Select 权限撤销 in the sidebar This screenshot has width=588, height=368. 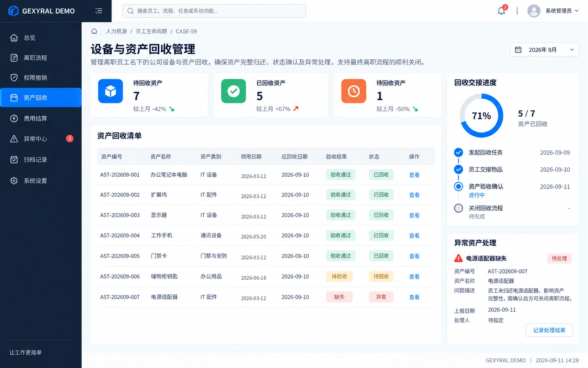tap(41, 78)
